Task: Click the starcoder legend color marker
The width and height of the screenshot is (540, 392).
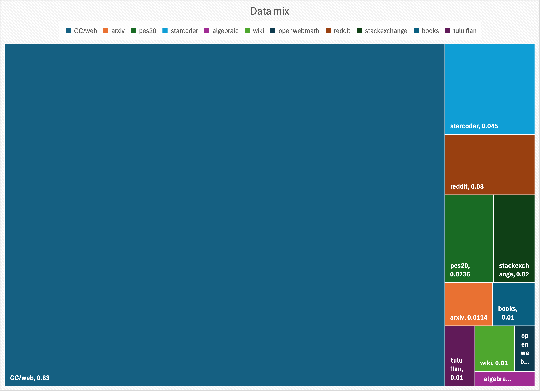Action: tap(165, 31)
